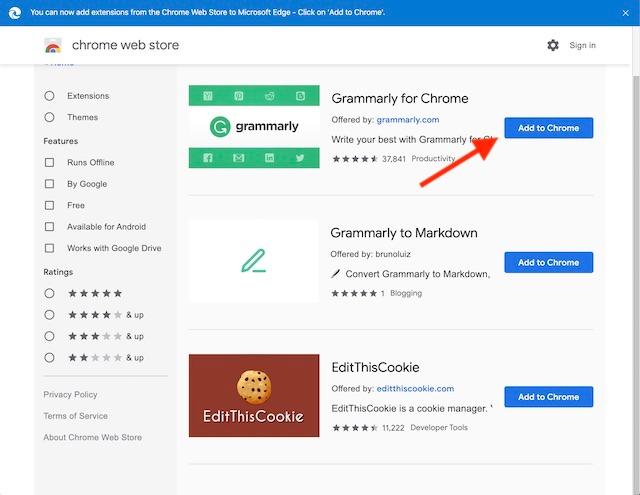This screenshot has width=640, height=495.
Task: Tick the Free feature checkbox
Action: tap(49, 205)
